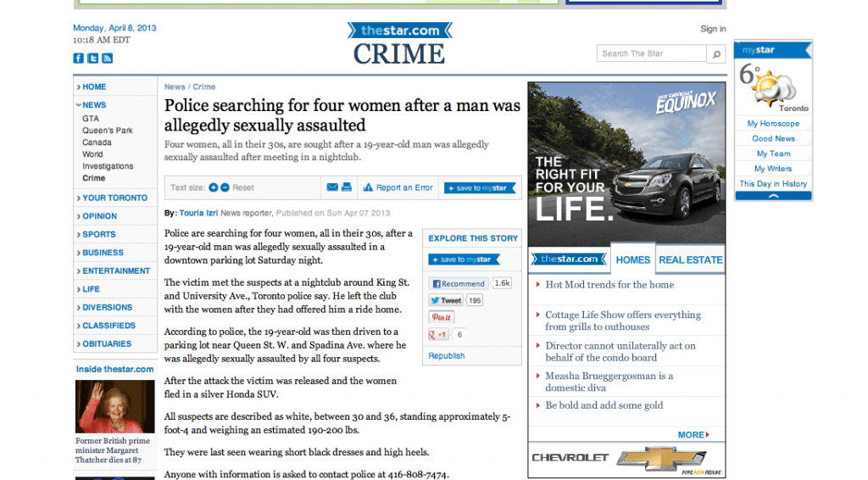Click the Facebook icon under the date
Viewport: 868px width, 480px height.
pyautogui.click(x=78, y=59)
